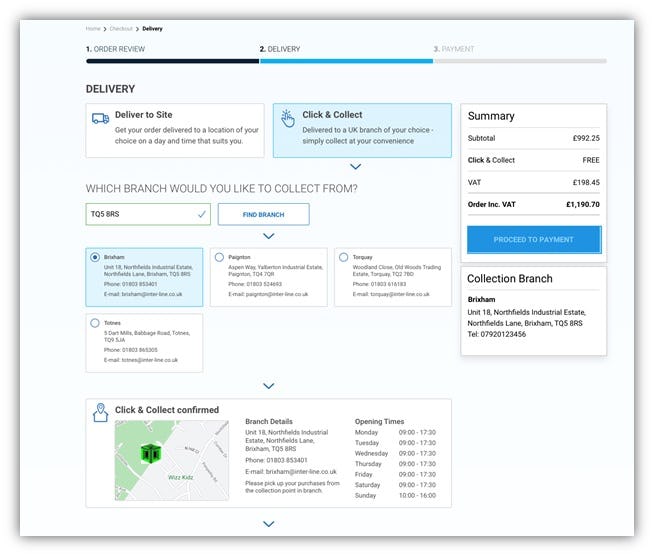Click the Find Branch button
654x556 pixels.
pyautogui.click(x=264, y=214)
